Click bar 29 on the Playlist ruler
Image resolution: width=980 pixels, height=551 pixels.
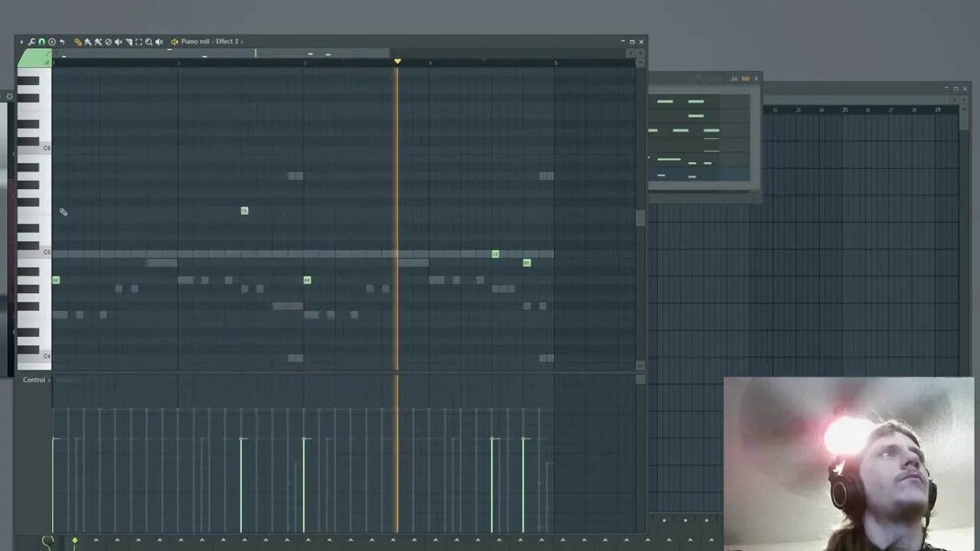[x=938, y=110]
